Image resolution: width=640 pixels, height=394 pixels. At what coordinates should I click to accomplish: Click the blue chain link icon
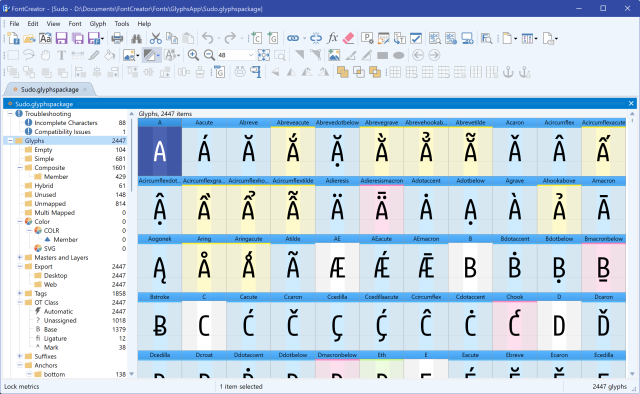pyautogui.click(x=293, y=38)
